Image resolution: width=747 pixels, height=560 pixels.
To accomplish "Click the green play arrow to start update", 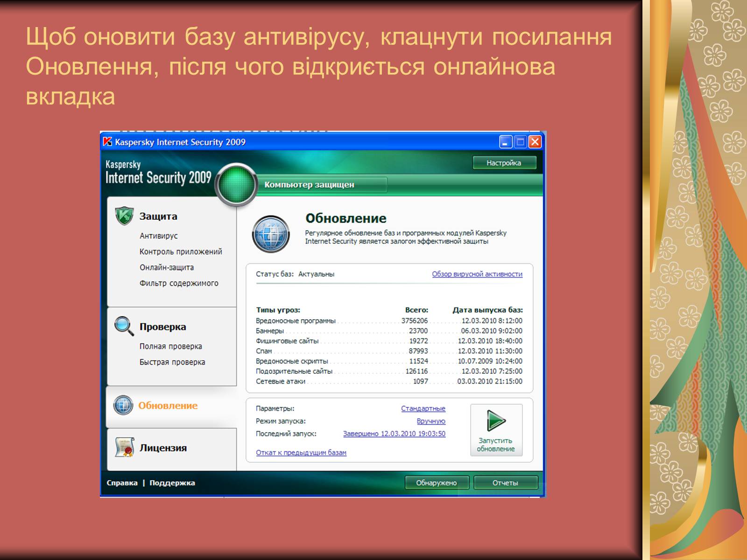I will pyautogui.click(x=496, y=420).
